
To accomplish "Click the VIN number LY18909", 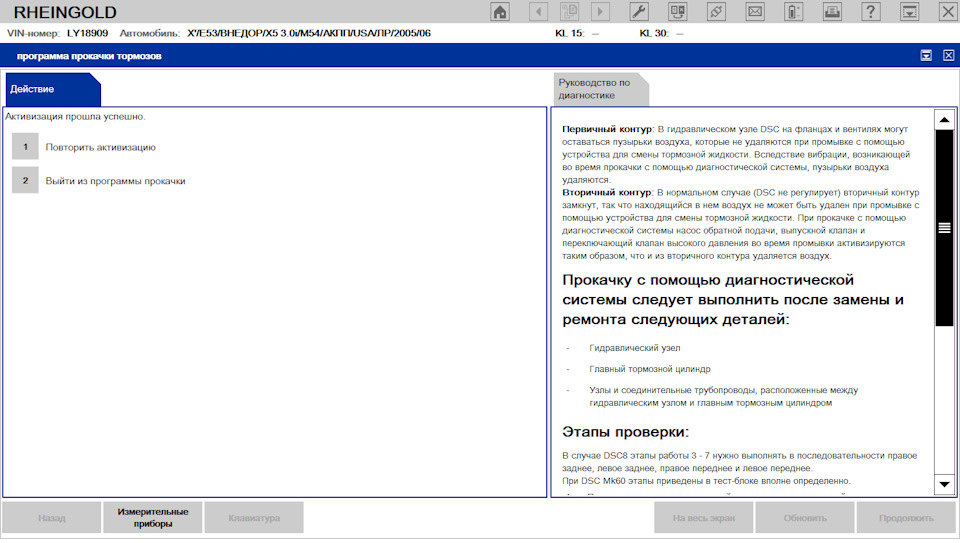I will click(88, 33).
